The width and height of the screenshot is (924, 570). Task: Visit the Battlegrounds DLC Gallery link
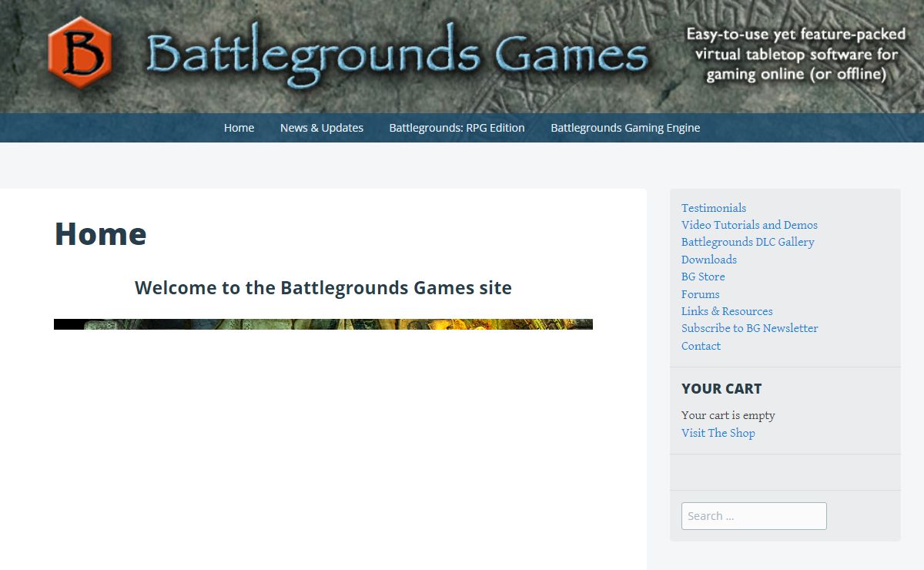(x=748, y=242)
